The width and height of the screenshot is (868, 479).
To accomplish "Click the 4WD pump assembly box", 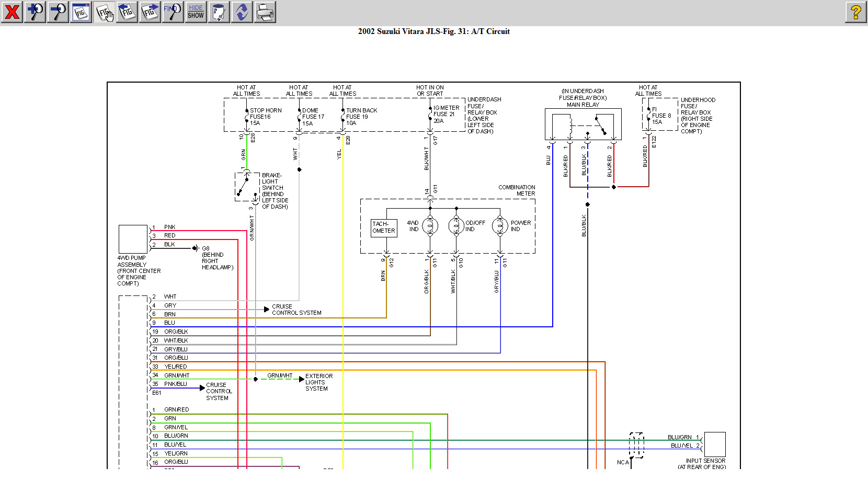I will [133, 239].
